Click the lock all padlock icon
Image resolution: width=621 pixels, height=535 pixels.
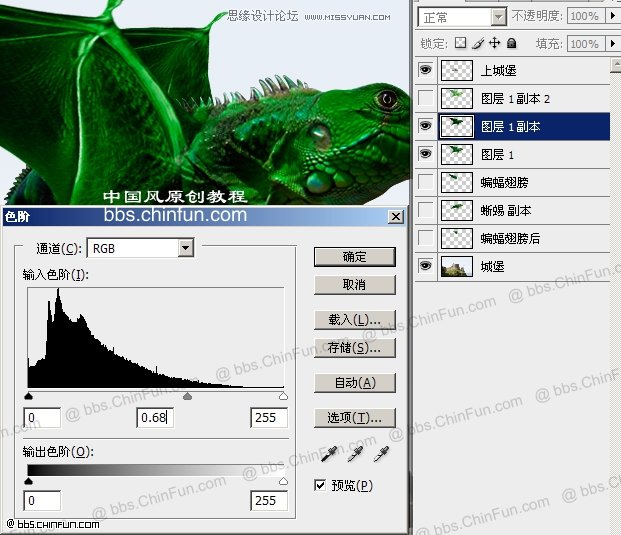click(512, 43)
